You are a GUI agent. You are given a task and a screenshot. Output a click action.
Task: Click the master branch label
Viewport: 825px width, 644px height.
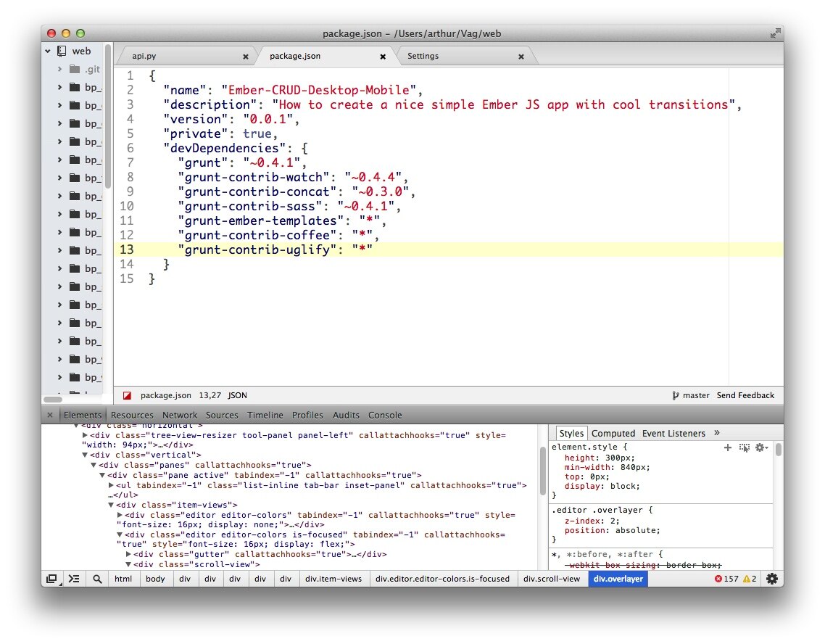coord(695,396)
